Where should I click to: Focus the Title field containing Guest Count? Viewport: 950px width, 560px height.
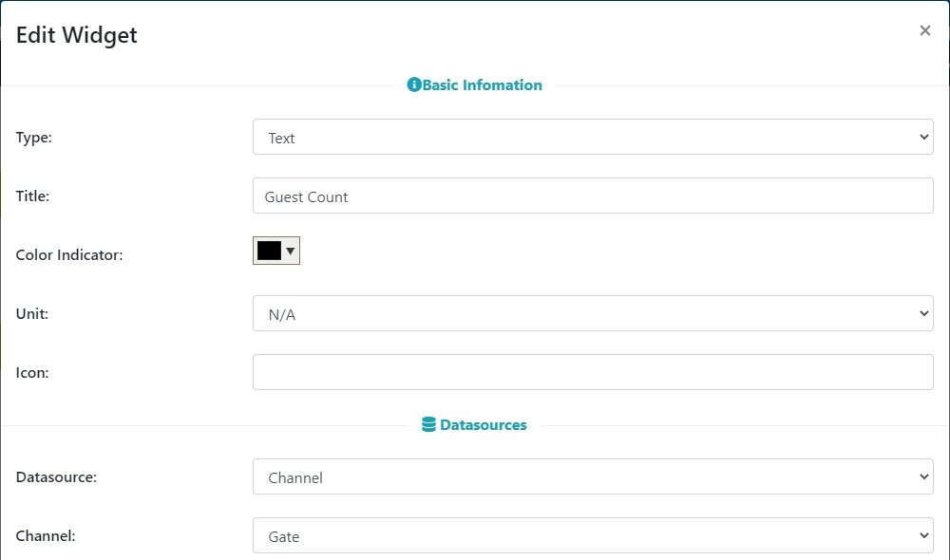point(593,196)
